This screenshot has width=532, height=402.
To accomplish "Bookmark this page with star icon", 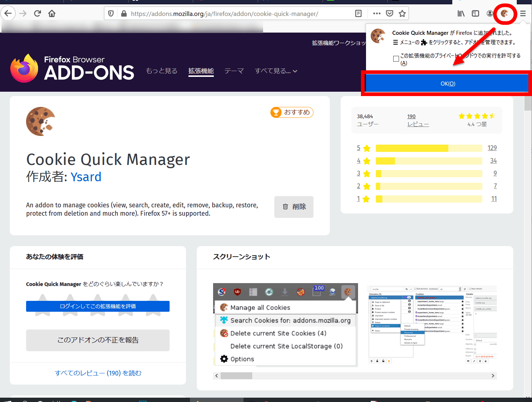I will [x=402, y=14].
